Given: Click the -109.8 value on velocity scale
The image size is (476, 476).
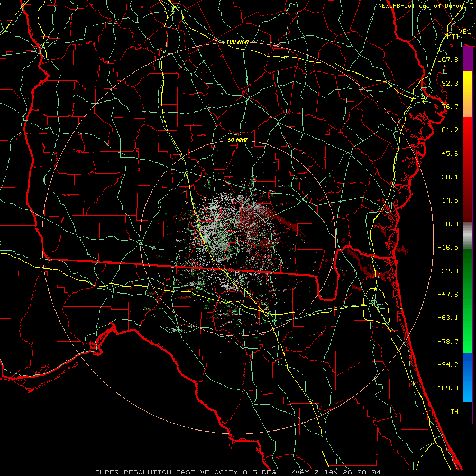Looking at the screenshot, I should pyautogui.click(x=446, y=388).
